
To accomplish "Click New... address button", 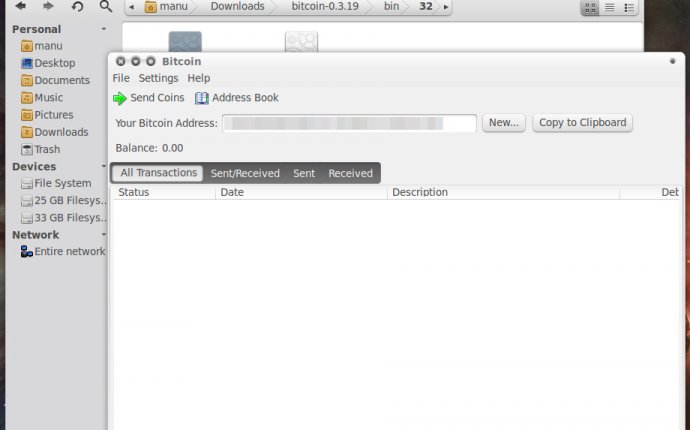I will 504,123.
